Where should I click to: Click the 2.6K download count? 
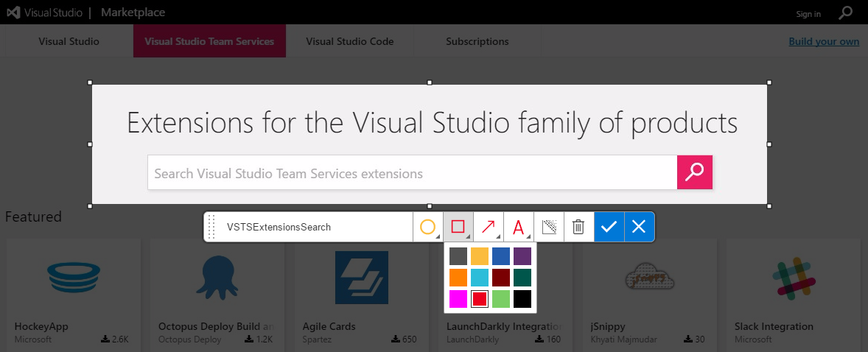(x=115, y=339)
